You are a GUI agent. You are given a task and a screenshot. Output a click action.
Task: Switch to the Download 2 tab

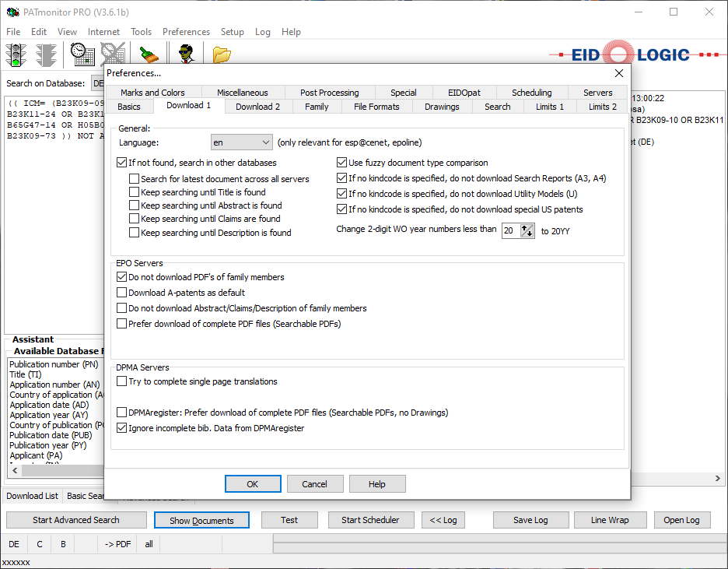click(257, 107)
